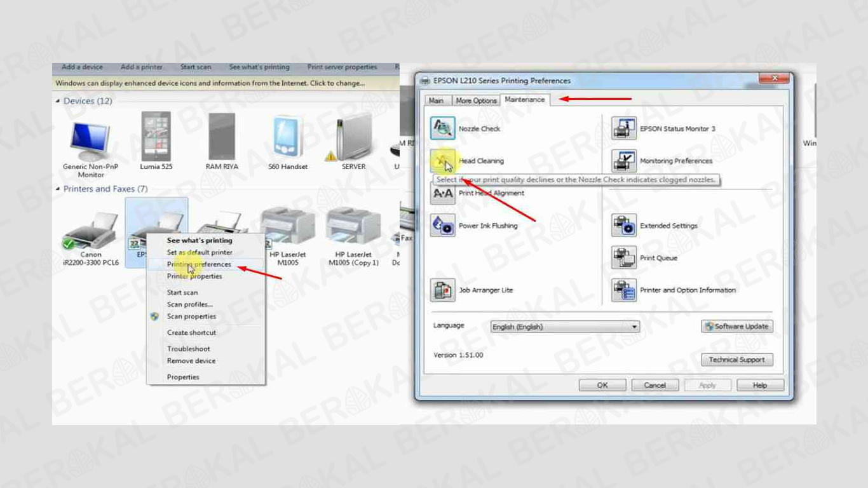Click Add a device in toolbar
Viewport: 868px width, 488px height.
point(82,67)
